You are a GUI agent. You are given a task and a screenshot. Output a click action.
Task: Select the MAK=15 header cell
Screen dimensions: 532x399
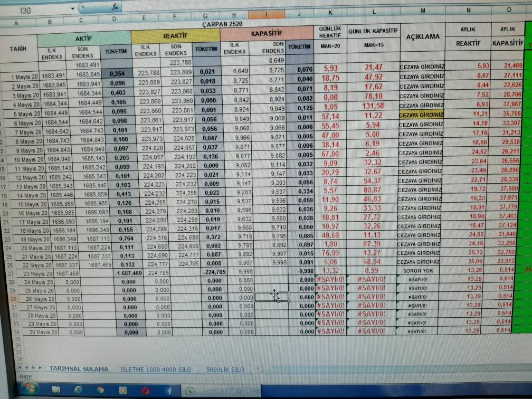[x=373, y=45]
